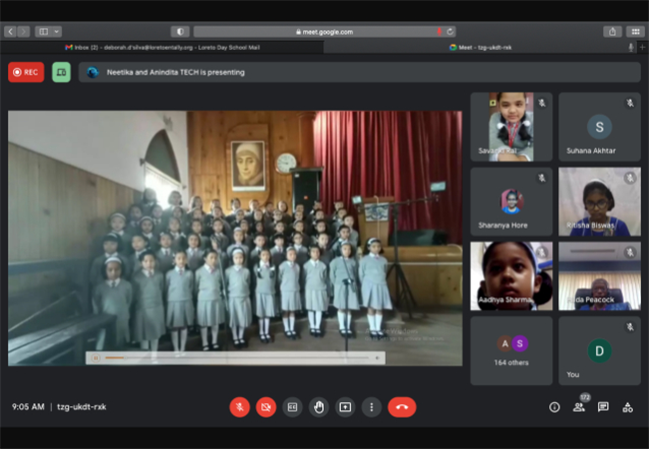This screenshot has width=650, height=450.
Task: Show the participants people list icon
Action: [579, 407]
